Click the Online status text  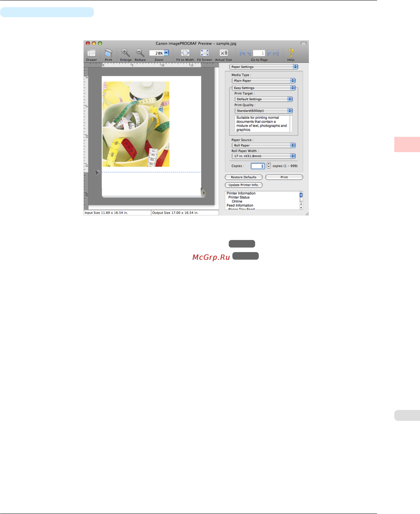click(x=237, y=201)
